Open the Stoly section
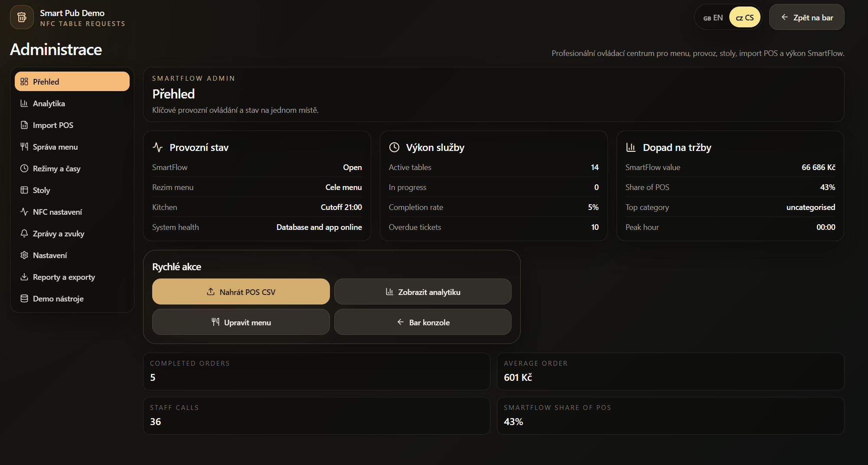The image size is (868, 465). [72, 190]
